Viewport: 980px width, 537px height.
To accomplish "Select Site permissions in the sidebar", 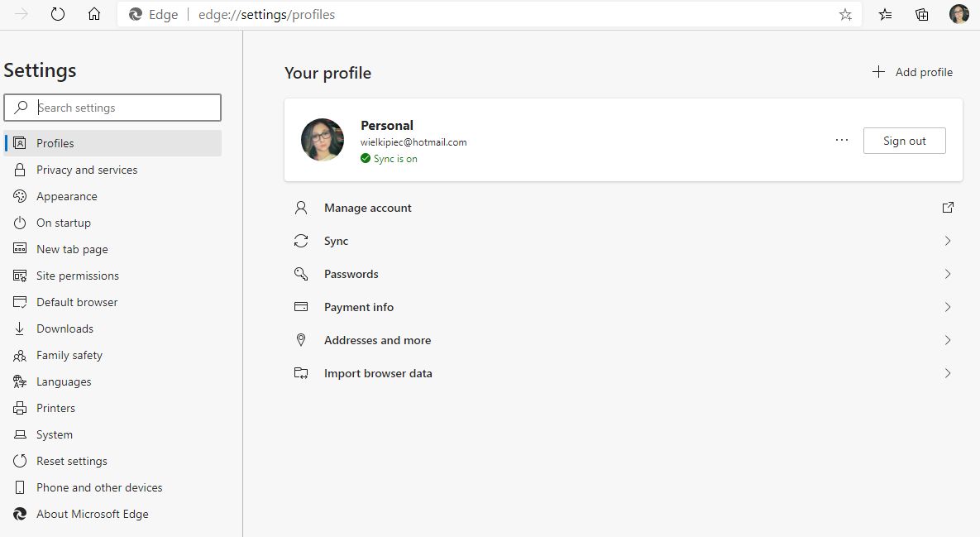I will coord(78,276).
